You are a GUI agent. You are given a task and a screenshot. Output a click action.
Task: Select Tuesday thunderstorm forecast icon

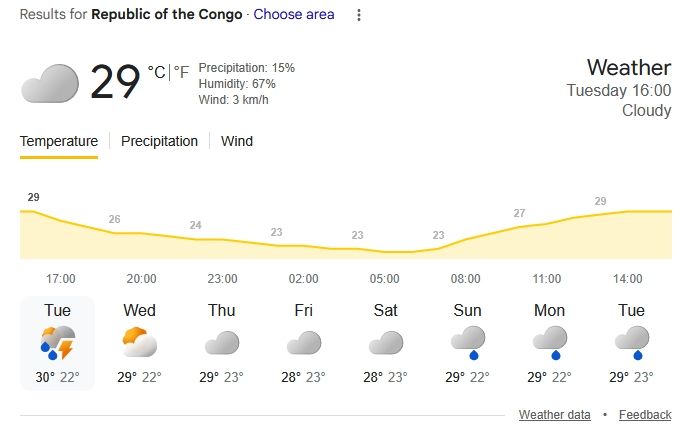point(58,343)
